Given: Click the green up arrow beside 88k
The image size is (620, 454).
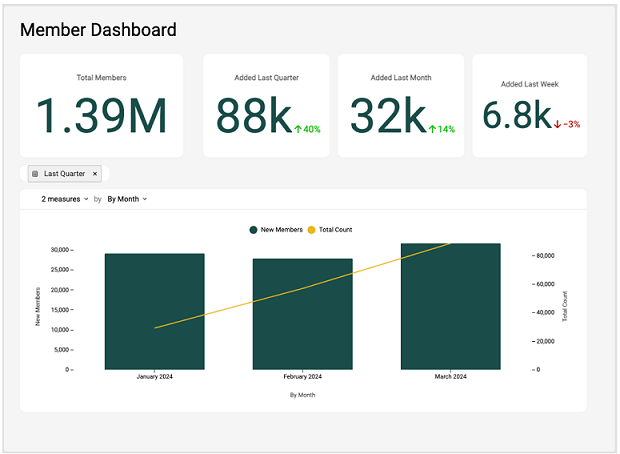Looking at the screenshot, I should (298, 129).
